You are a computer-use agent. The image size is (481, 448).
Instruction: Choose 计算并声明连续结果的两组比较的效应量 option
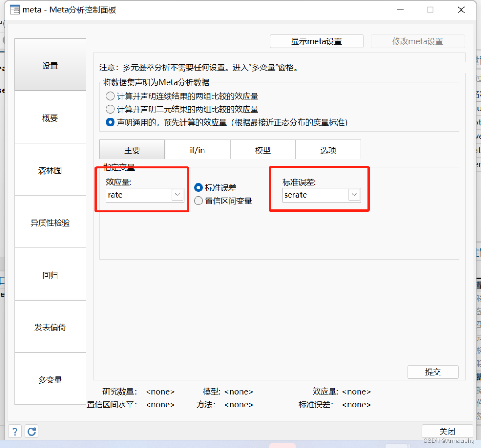[110, 96]
